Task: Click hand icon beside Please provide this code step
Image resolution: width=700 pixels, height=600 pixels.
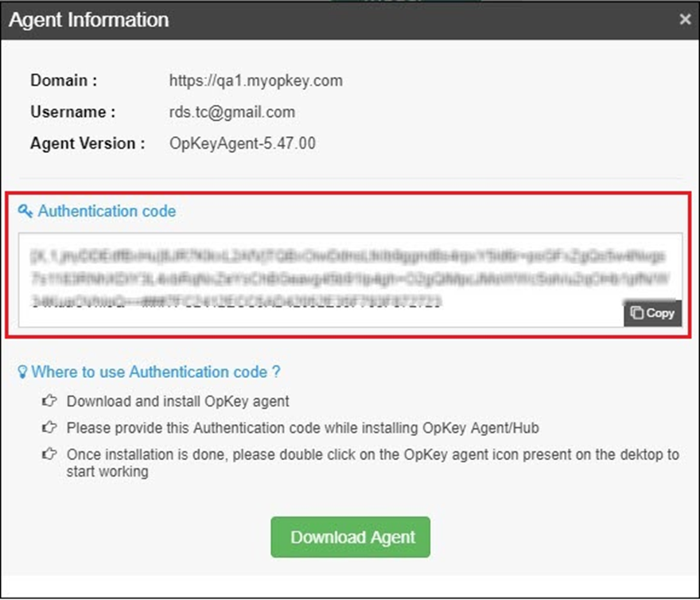Action: (x=49, y=428)
